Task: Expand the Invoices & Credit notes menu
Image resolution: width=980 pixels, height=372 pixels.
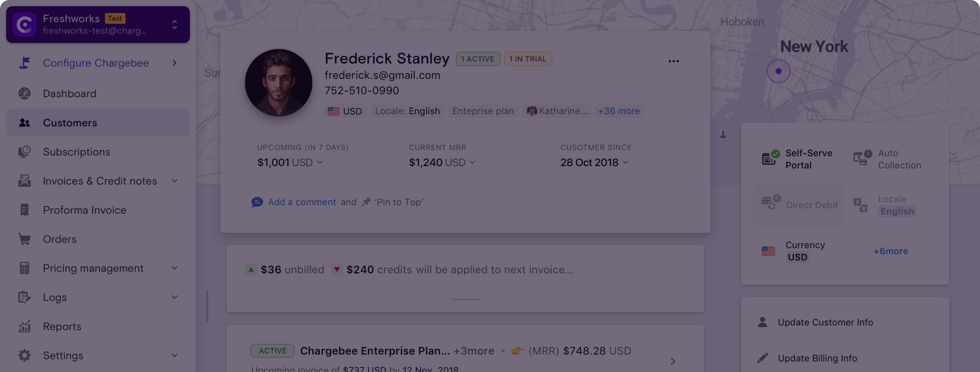Action: point(175,181)
